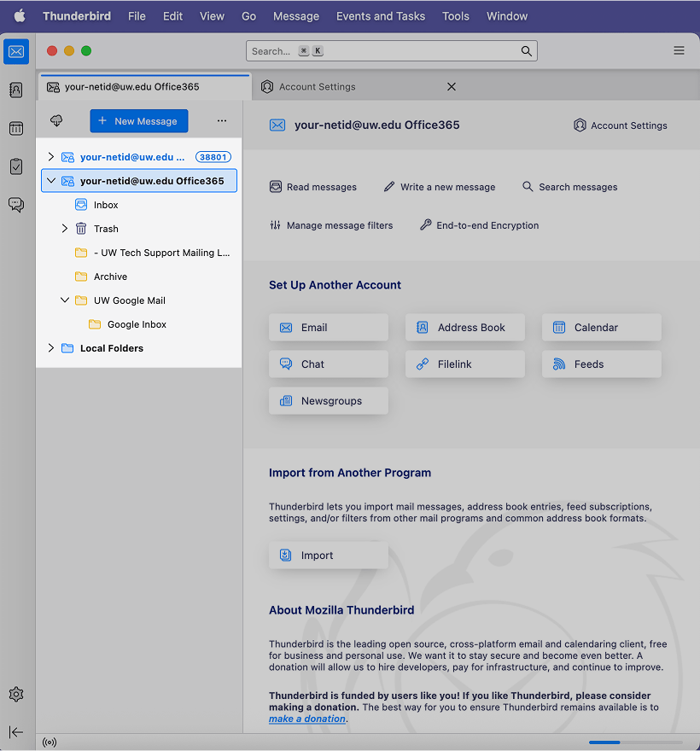Click the Import button

328,556
